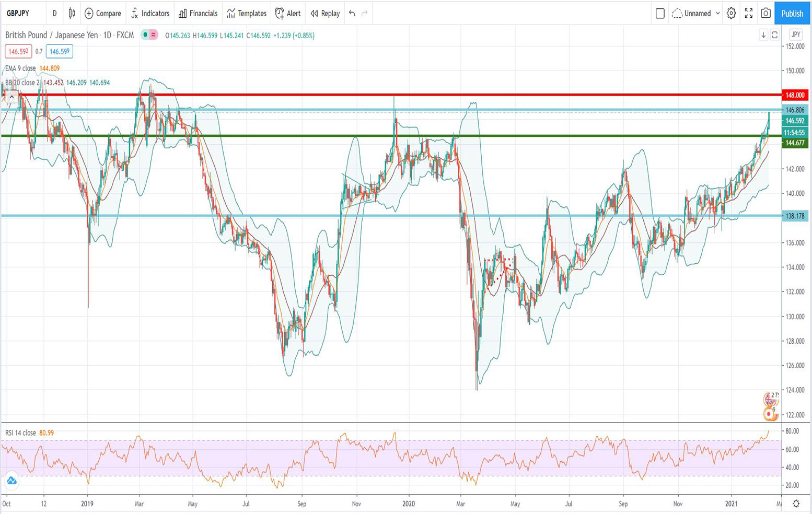Screen dimensions: 812x514
Task: Click the red 146.592 sell price box
Action: (x=19, y=52)
